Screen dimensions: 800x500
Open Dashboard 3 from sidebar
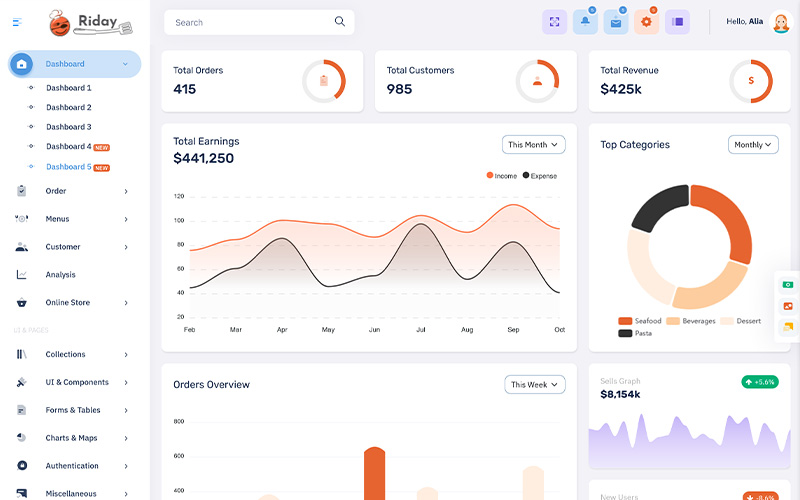point(68,127)
